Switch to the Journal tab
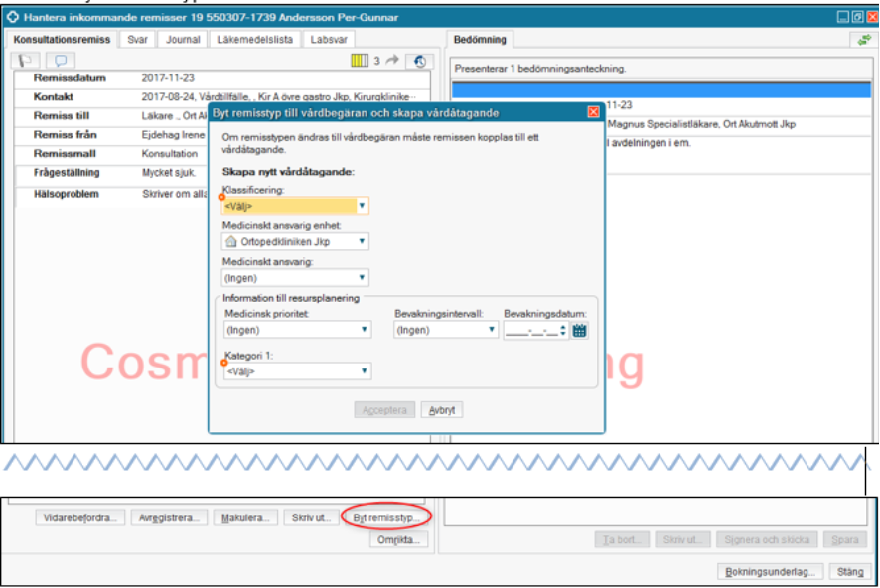880x588 pixels. point(181,40)
